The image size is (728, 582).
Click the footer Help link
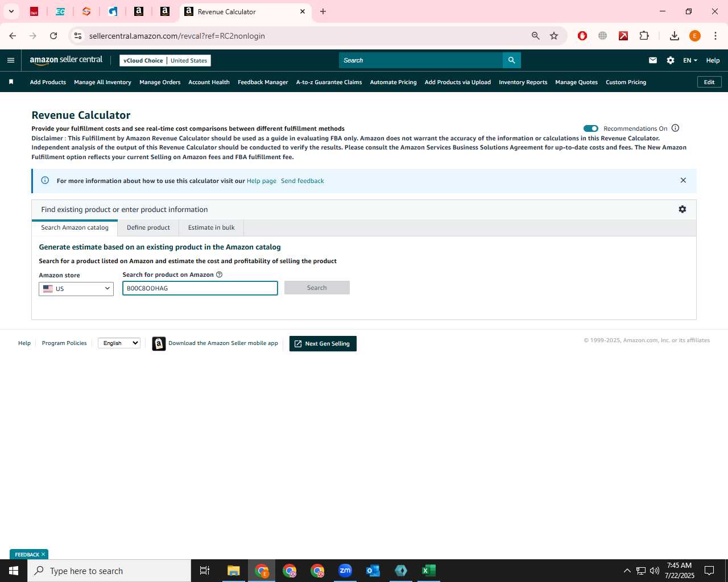(24, 343)
